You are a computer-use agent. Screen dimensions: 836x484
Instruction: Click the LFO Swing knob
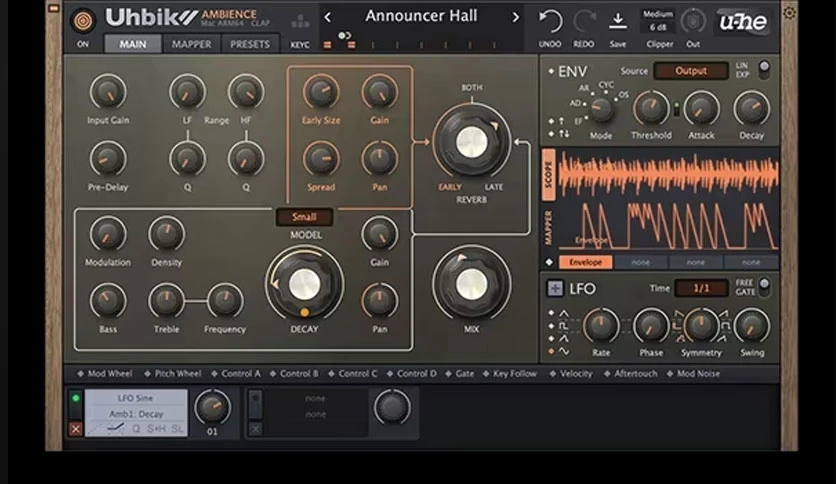pos(752,326)
